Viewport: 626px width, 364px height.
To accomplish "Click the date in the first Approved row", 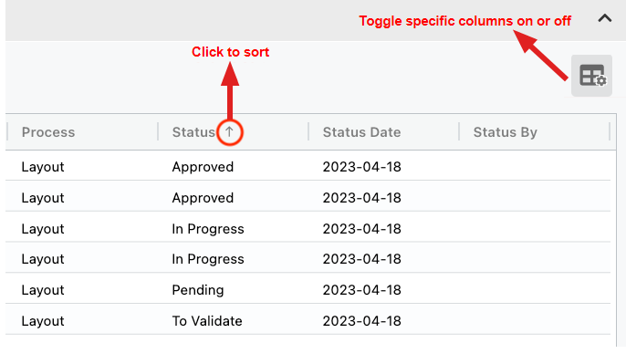I will pos(361,167).
